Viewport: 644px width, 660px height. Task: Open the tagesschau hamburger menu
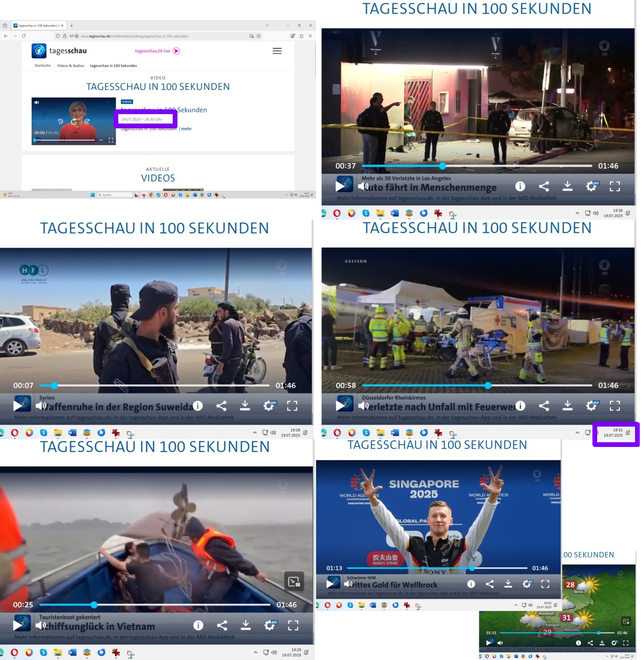(x=277, y=51)
